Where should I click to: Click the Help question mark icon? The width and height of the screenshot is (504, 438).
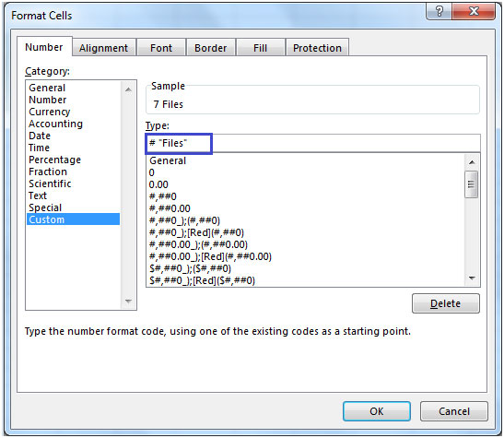coord(440,12)
